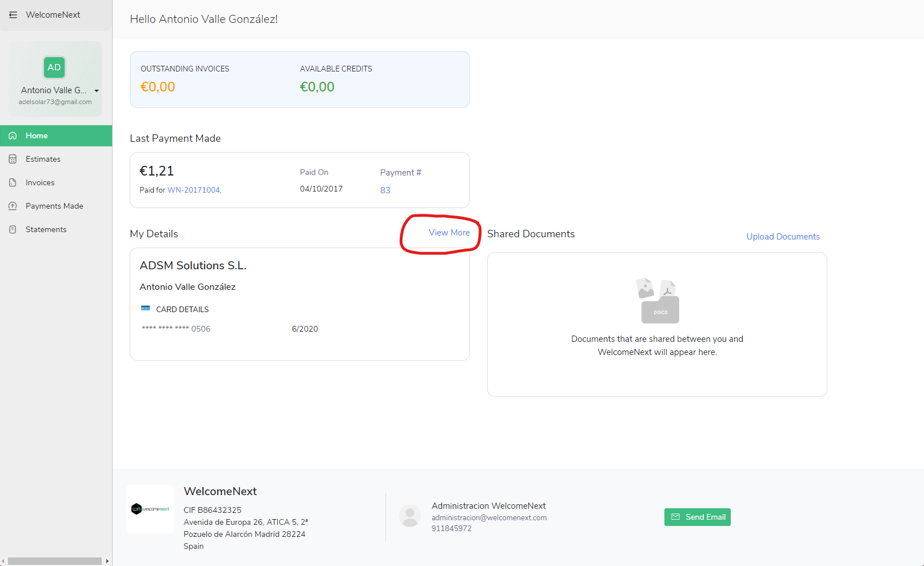Click the WelcomeNext title in the sidebar header
This screenshot has width=924, height=566.
pos(53,15)
